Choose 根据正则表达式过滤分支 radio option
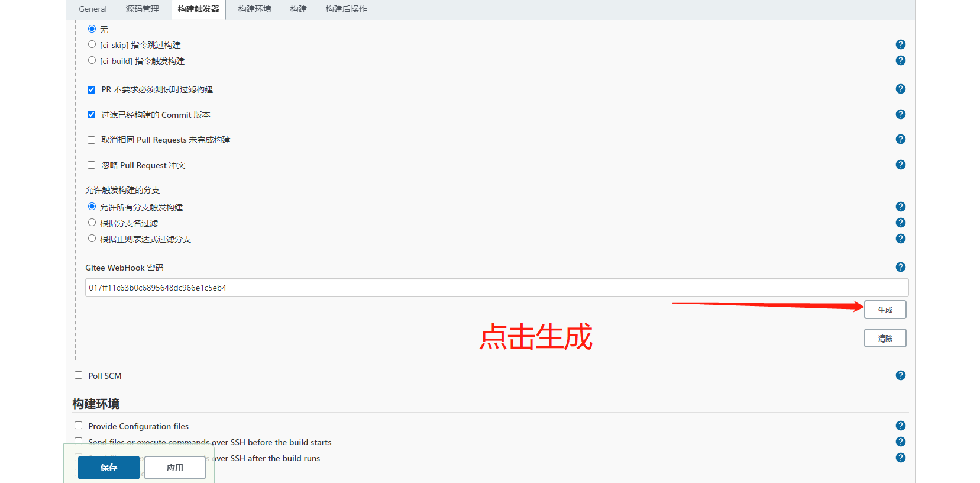 click(92, 239)
